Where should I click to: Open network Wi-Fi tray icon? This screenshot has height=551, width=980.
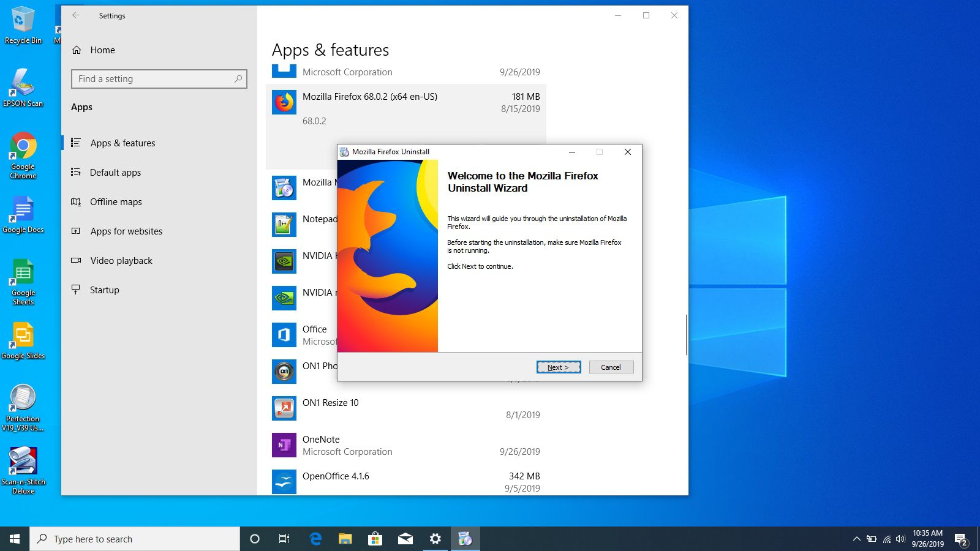(x=886, y=539)
